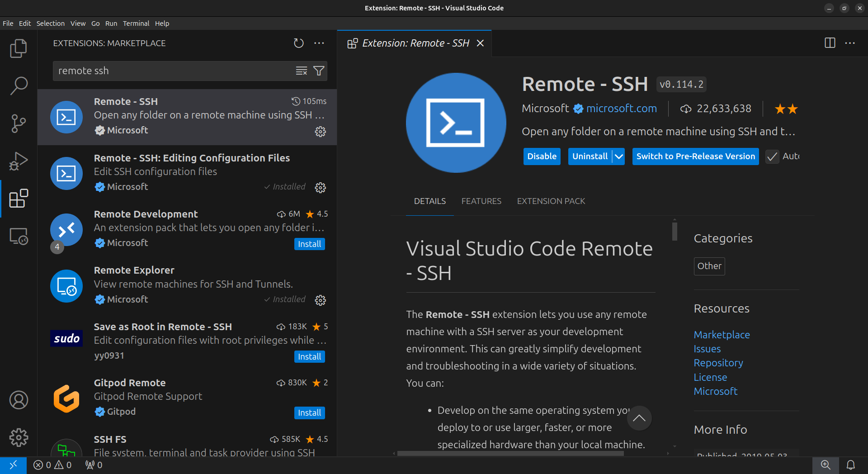Open the Repository resource link
The height and width of the screenshot is (474, 868).
pos(718,363)
